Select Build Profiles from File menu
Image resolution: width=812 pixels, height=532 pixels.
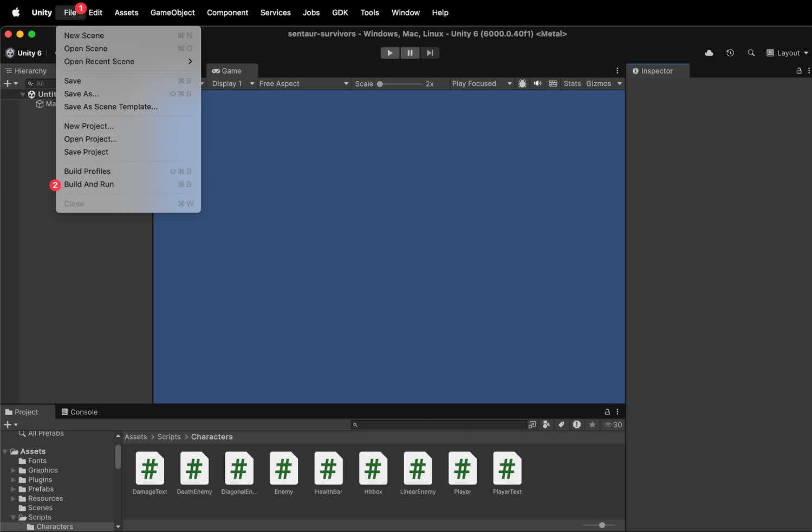coord(128,171)
